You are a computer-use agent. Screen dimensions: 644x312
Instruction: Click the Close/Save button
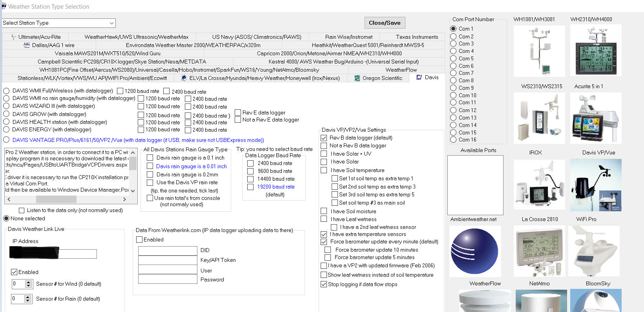[385, 23]
